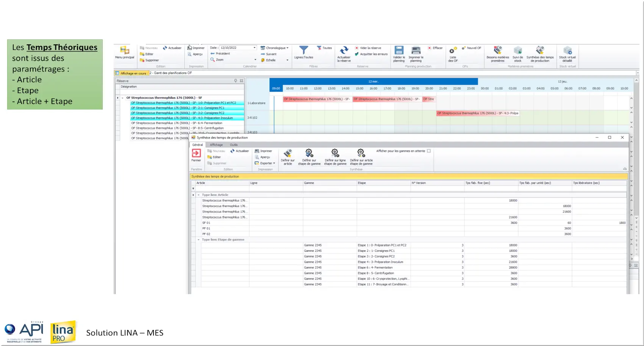Open the Date dropdown showing 12/10/2022
Image resolution: width=644 pixels, height=346 pixels.
pyautogui.click(x=254, y=48)
